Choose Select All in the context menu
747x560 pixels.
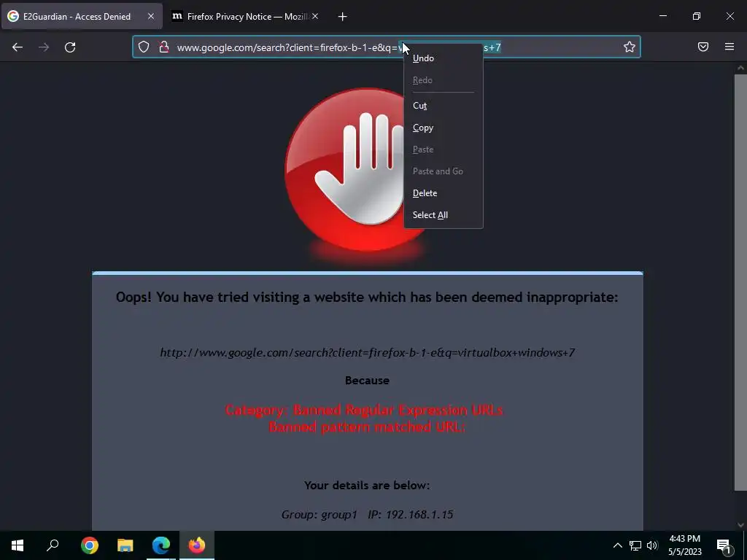tap(443, 215)
